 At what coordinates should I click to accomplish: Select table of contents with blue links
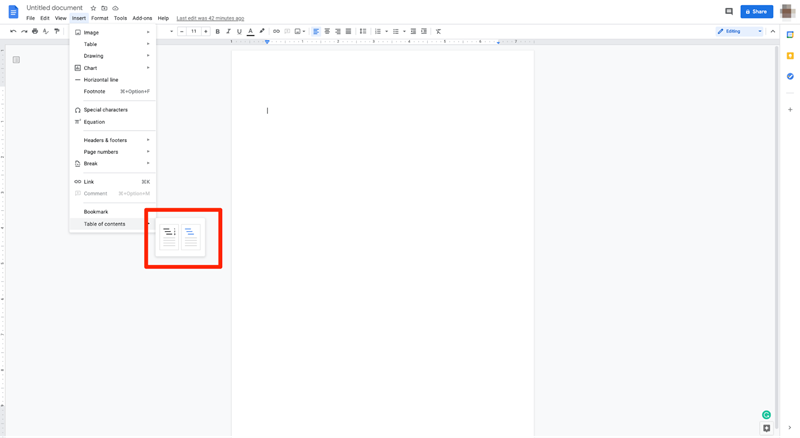coord(191,237)
